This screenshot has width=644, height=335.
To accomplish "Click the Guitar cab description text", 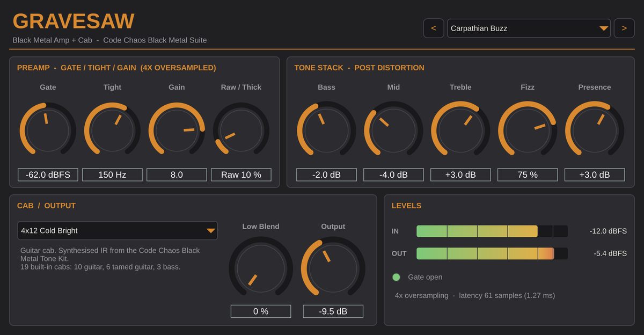I will tap(110, 259).
